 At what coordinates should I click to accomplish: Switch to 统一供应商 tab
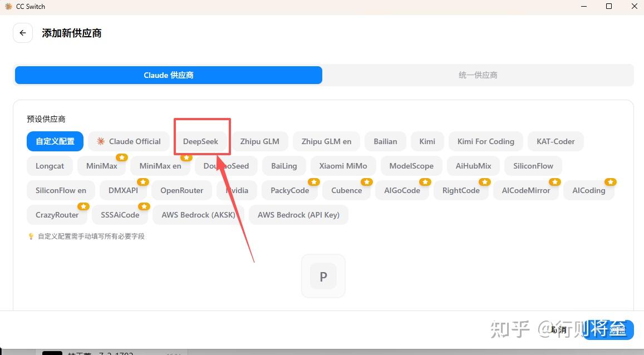tap(478, 75)
